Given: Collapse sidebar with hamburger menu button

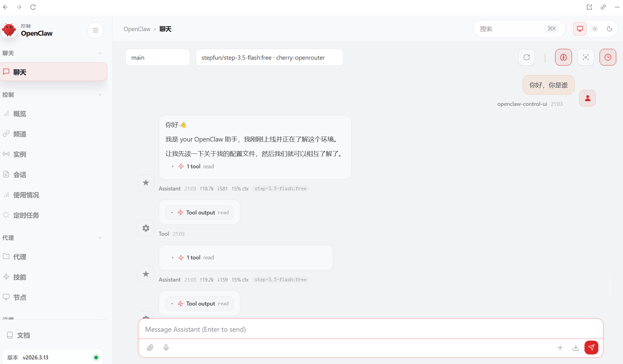Looking at the screenshot, I should 95,30.
